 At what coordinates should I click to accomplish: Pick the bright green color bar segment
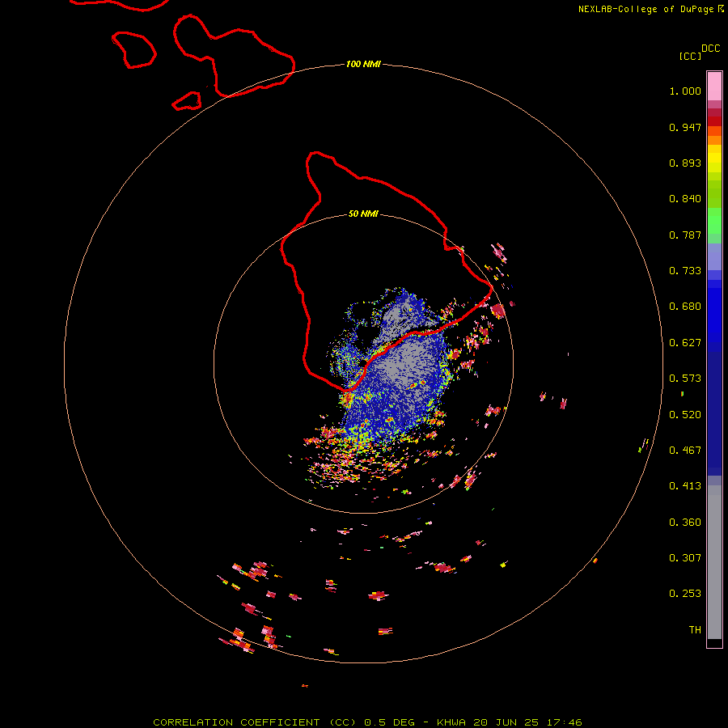[714, 221]
